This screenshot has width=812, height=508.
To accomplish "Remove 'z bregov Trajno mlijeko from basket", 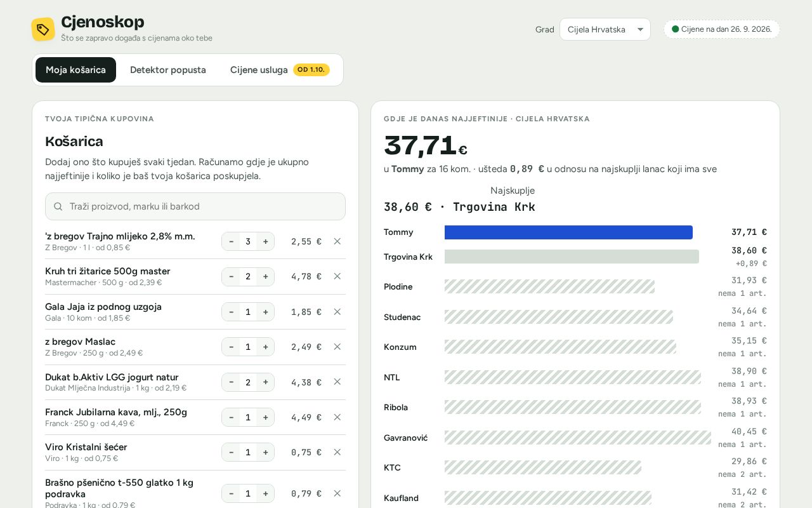I will coord(337,241).
